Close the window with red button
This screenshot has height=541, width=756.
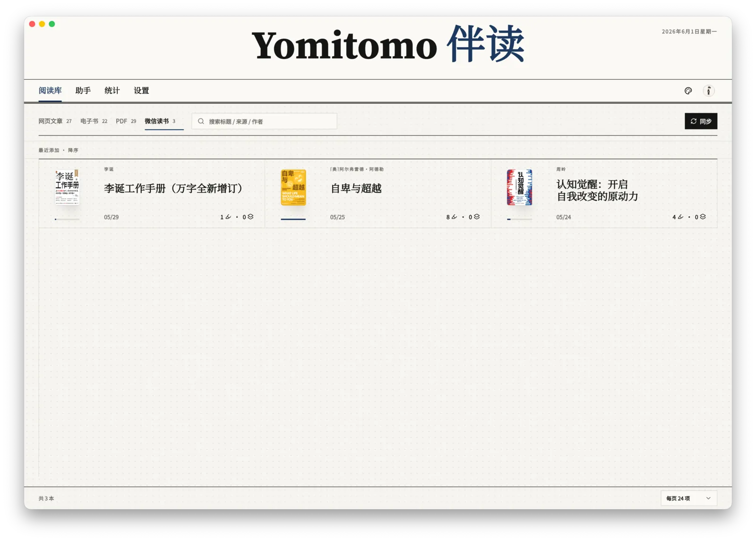pos(32,24)
